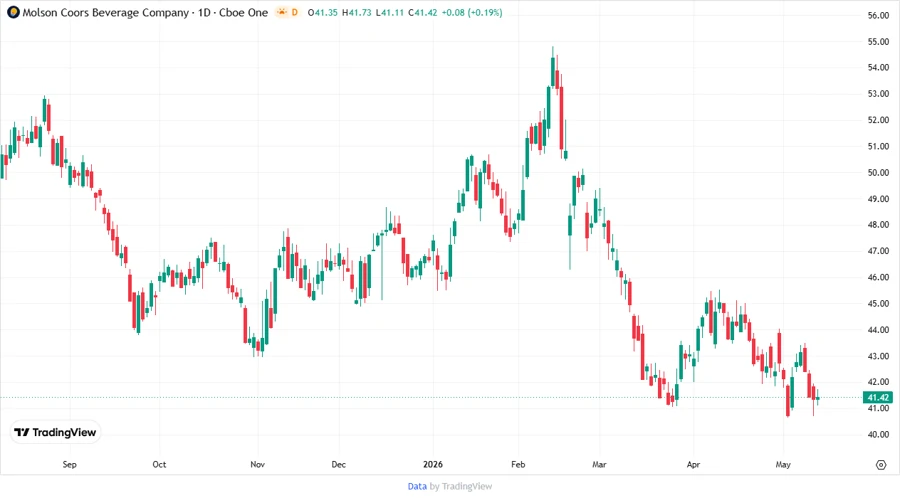Click the Molson Coors round logo icon
This screenshot has width=900, height=498.
pos(13,12)
